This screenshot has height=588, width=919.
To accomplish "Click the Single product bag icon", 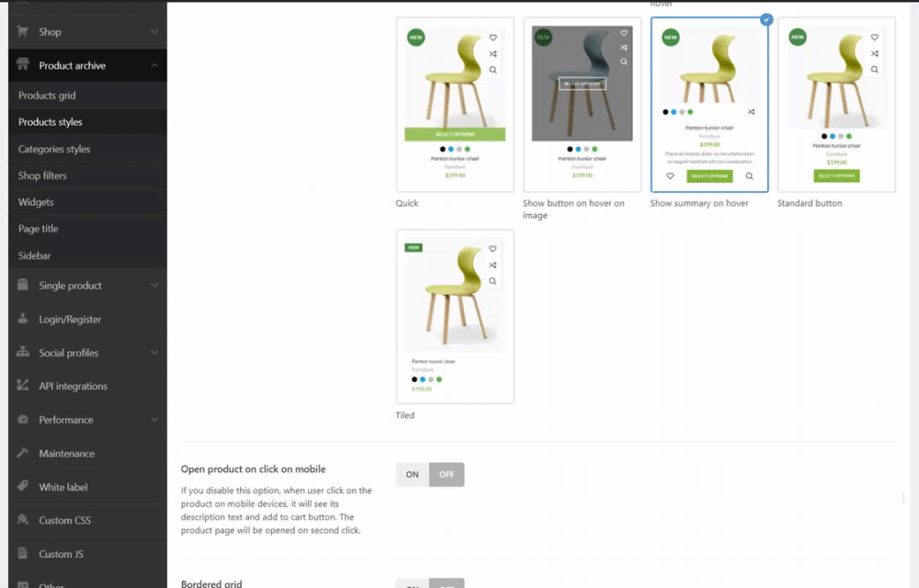I will click(23, 285).
